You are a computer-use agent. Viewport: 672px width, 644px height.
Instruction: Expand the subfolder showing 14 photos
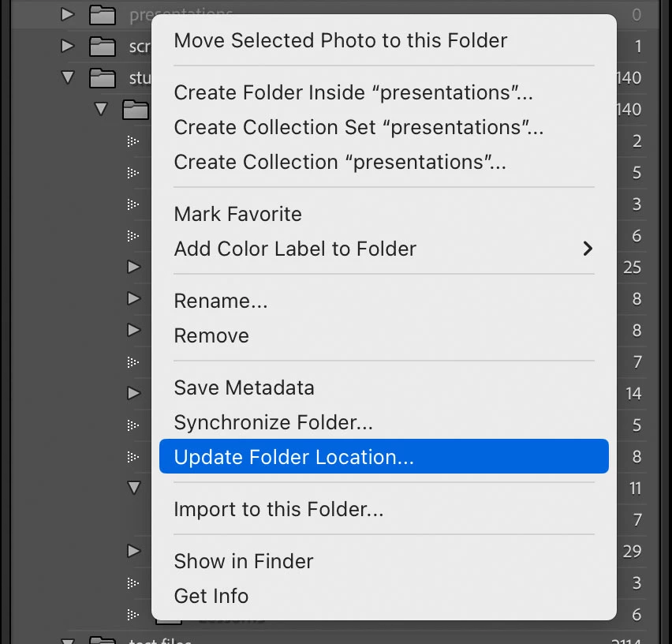click(133, 393)
